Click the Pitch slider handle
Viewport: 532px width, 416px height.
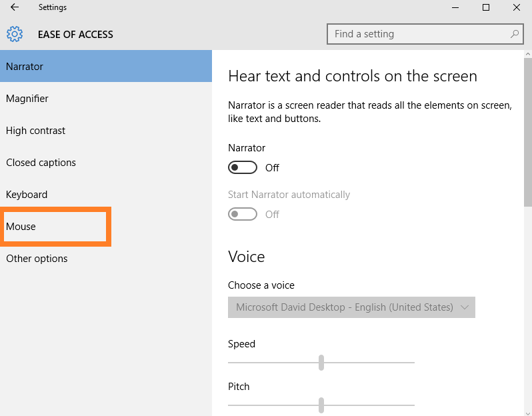pyautogui.click(x=321, y=405)
